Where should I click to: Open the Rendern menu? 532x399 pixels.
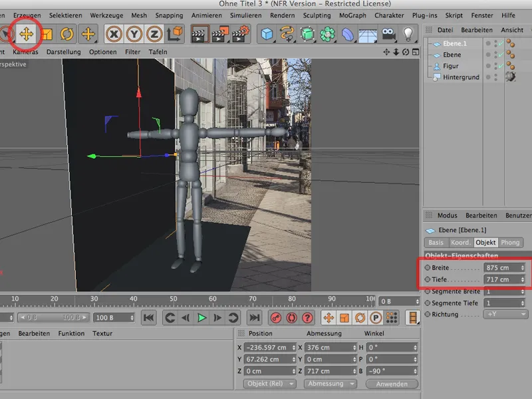click(x=282, y=15)
